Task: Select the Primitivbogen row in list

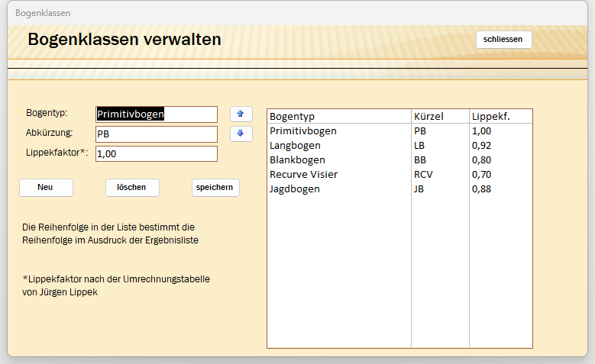Action: pos(303,130)
